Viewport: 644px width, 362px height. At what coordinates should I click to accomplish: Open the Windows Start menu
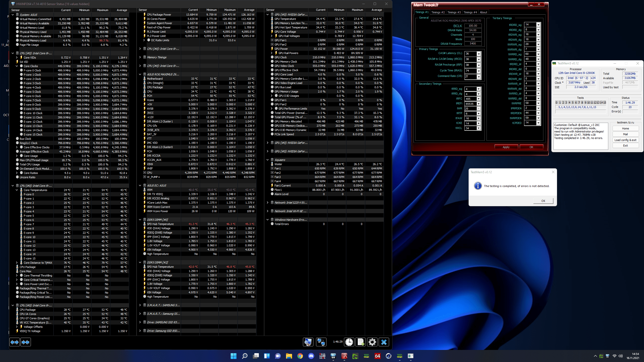233,356
